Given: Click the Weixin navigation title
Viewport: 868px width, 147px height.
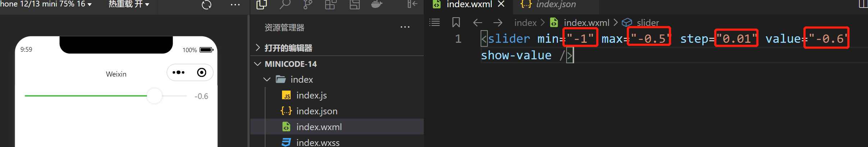Looking at the screenshot, I should tap(116, 74).
